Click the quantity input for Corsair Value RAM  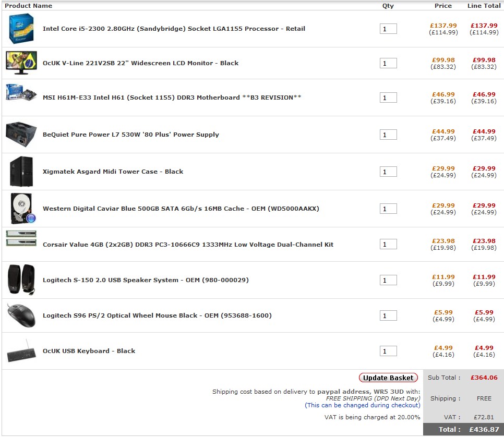(388, 244)
